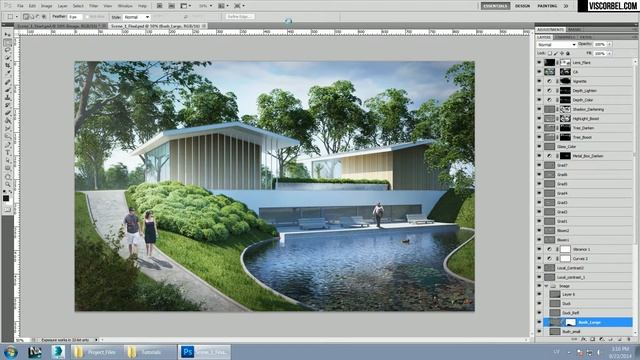Toggle visibility of Glass_Color layer
The height and width of the screenshot is (360, 640).
pos(539,147)
